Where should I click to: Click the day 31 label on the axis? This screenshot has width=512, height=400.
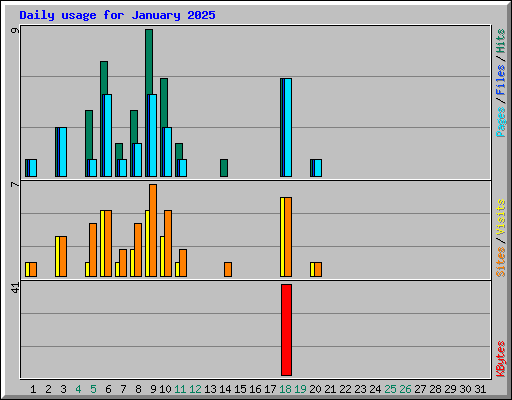[480, 389]
